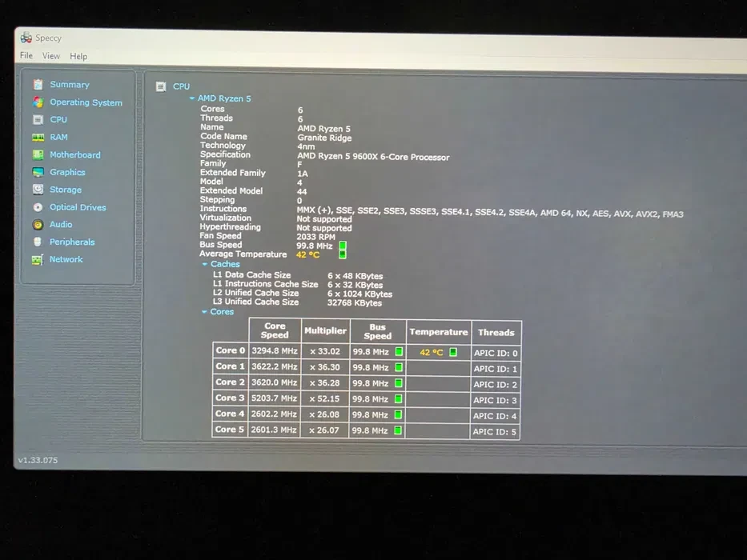Click the 'Granite Ridge' code name value
747x560 pixels.
click(324, 138)
